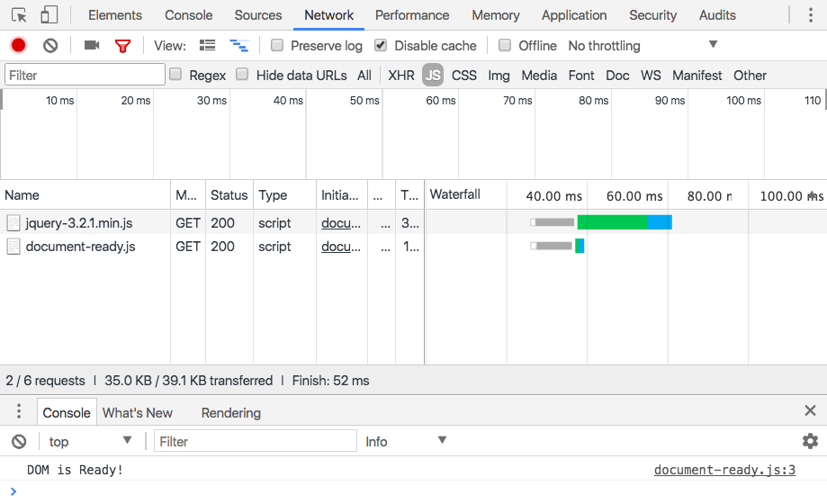
Task: Switch to the top Console panel tab
Action: click(x=188, y=15)
